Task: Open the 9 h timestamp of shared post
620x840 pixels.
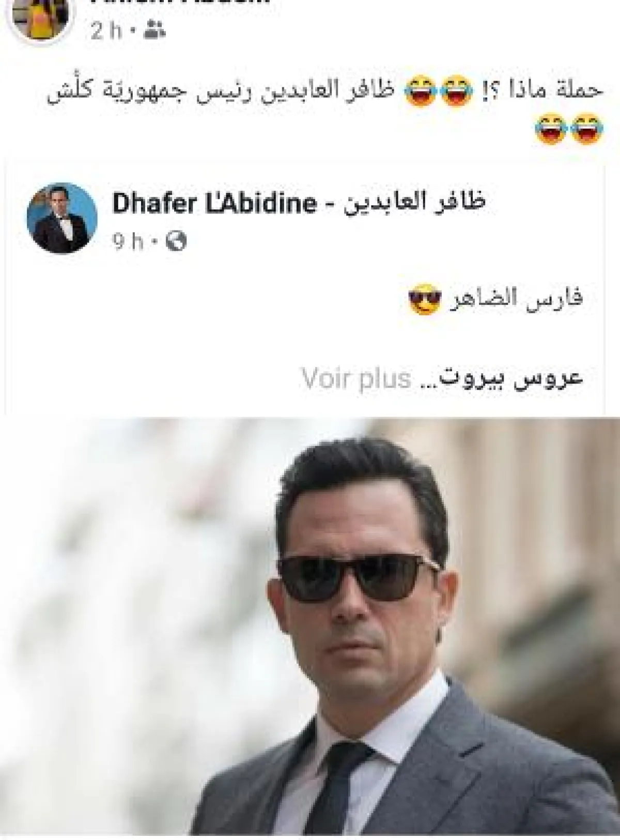Action: coord(129,241)
